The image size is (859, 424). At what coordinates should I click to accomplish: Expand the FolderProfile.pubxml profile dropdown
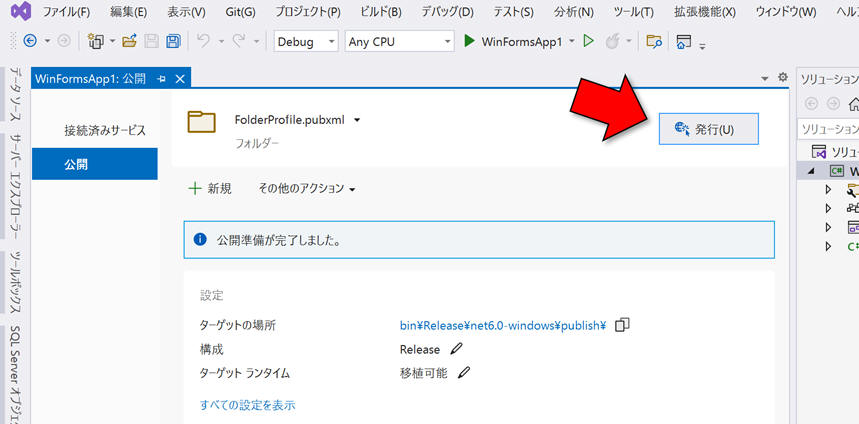(357, 120)
